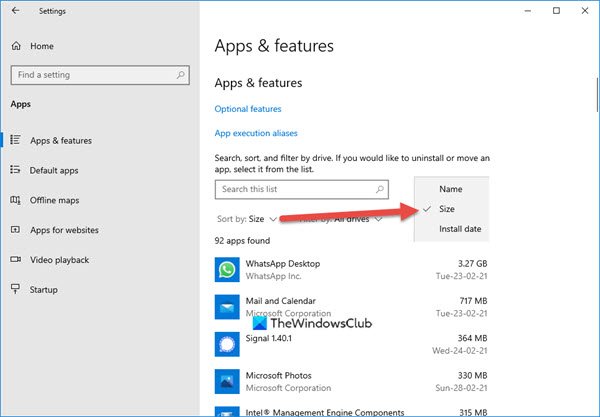
Task: Focus the Search this list field
Action: pos(302,189)
